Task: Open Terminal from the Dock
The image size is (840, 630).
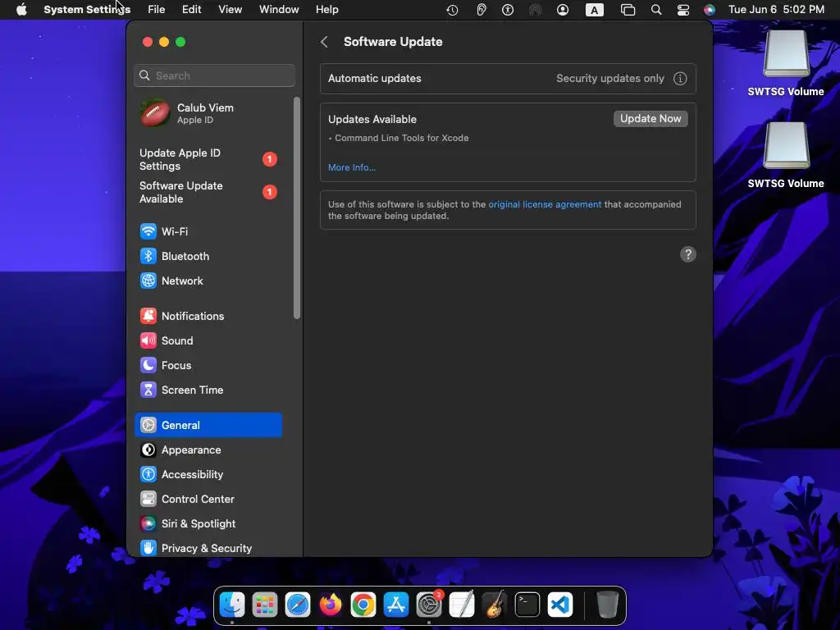Action: click(527, 605)
